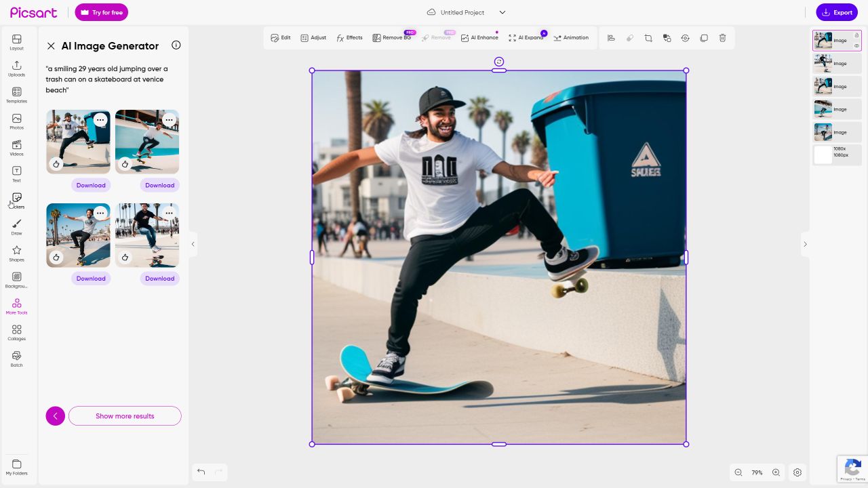This screenshot has height=488, width=868.
Task: Like the first generated image
Action: [56, 164]
